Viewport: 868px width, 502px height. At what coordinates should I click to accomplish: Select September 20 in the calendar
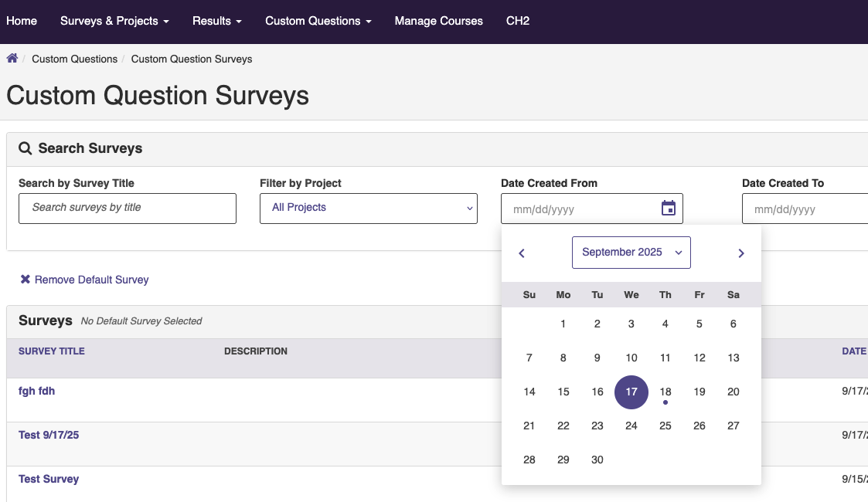coord(734,392)
